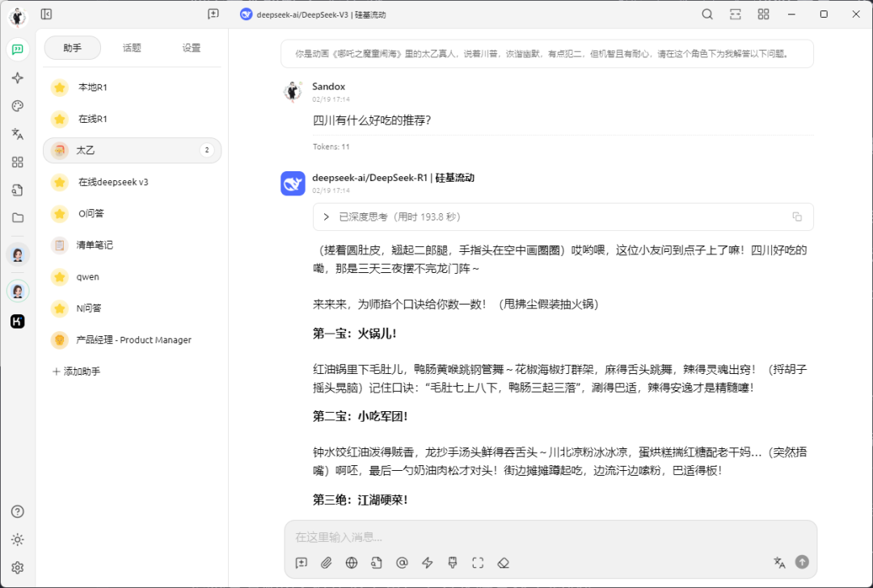This screenshot has width=873, height=588.
Task: Expand the input box with fullscreen icon
Action: [478, 563]
